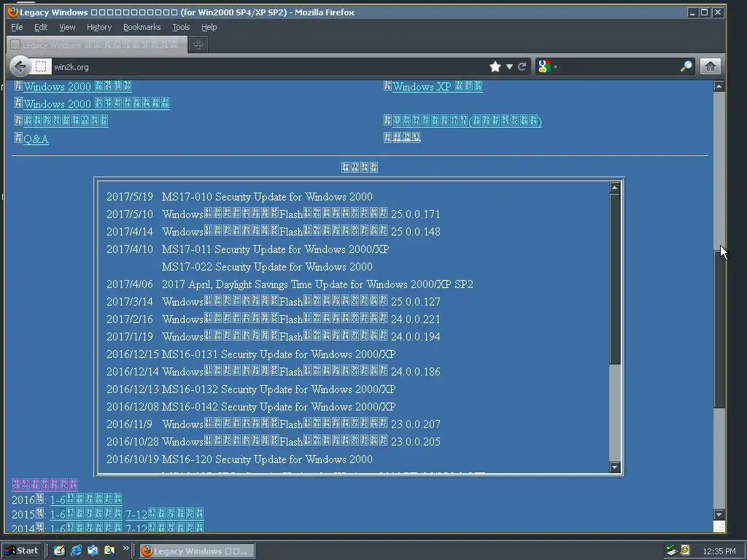Open the Windows Start button

pos(22,551)
